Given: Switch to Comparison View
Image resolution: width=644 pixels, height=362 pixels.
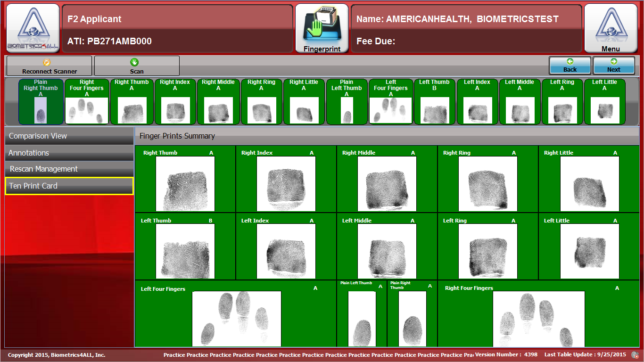Looking at the screenshot, I should click(x=69, y=136).
